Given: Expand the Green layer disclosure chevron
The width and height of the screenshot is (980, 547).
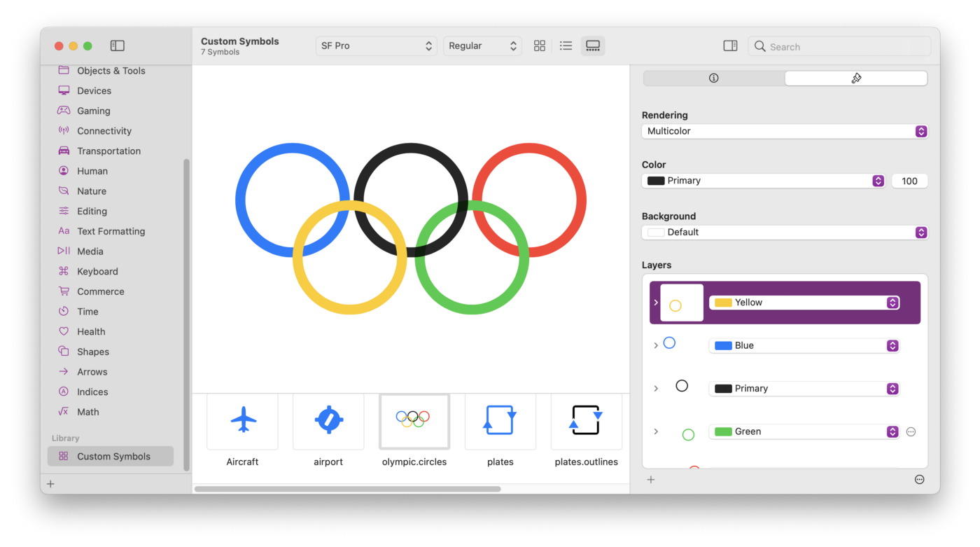Looking at the screenshot, I should tap(656, 431).
